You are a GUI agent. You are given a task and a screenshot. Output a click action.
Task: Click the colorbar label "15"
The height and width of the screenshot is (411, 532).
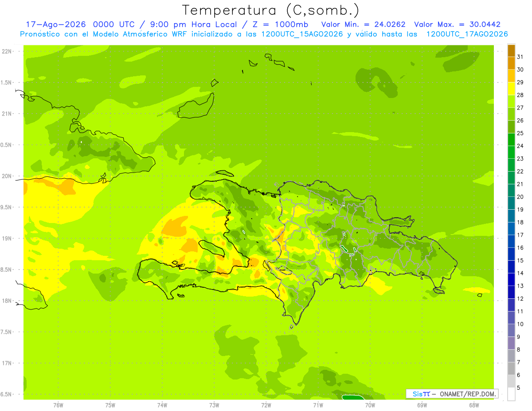[520, 260]
